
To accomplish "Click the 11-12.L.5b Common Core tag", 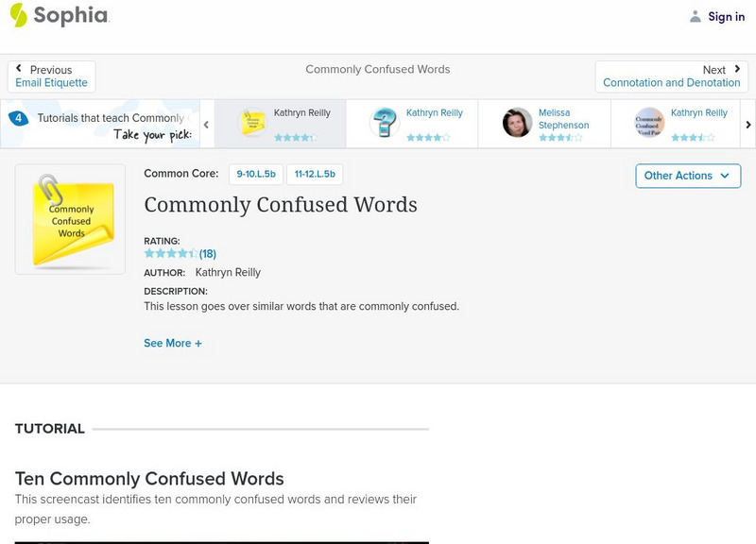I will point(313,174).
